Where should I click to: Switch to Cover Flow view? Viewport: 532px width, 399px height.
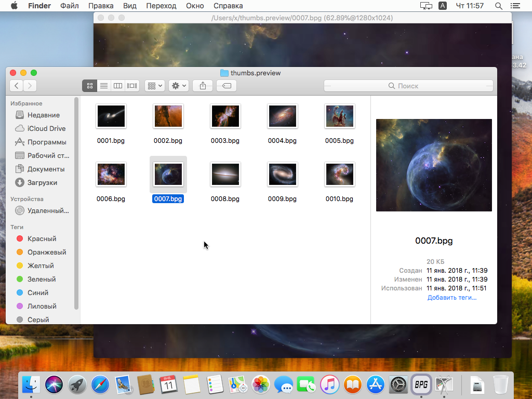click(x=131, y=86)
